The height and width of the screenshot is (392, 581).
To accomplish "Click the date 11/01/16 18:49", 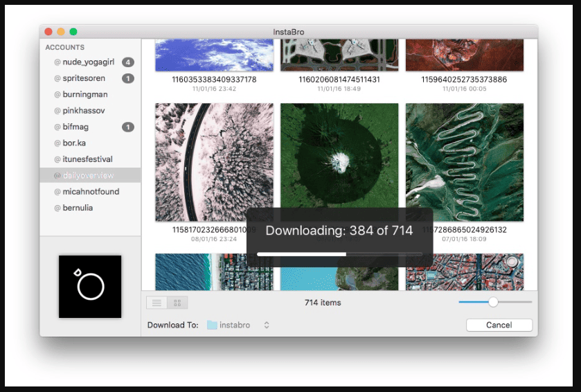I will tap(339, 89).
